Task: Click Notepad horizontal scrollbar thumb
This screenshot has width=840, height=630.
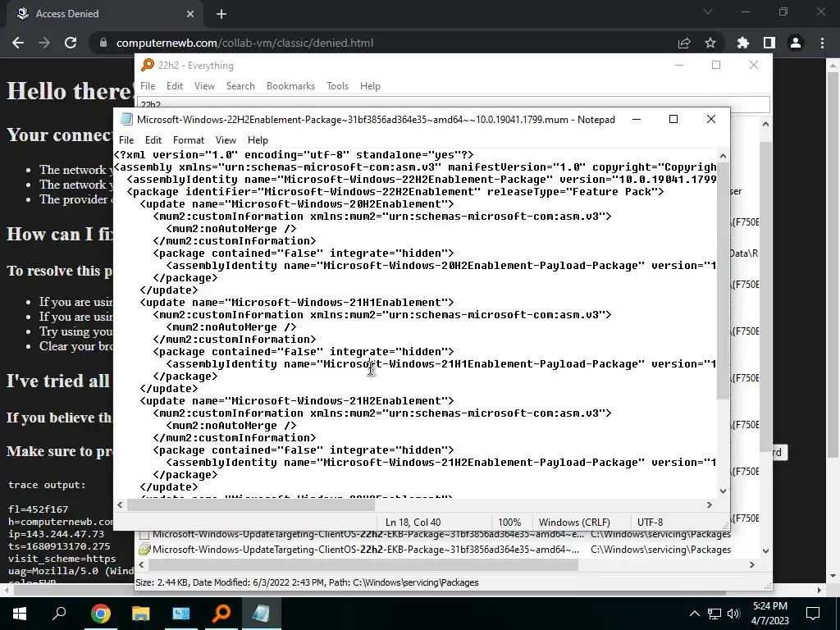Action: (x=251, y=504)
